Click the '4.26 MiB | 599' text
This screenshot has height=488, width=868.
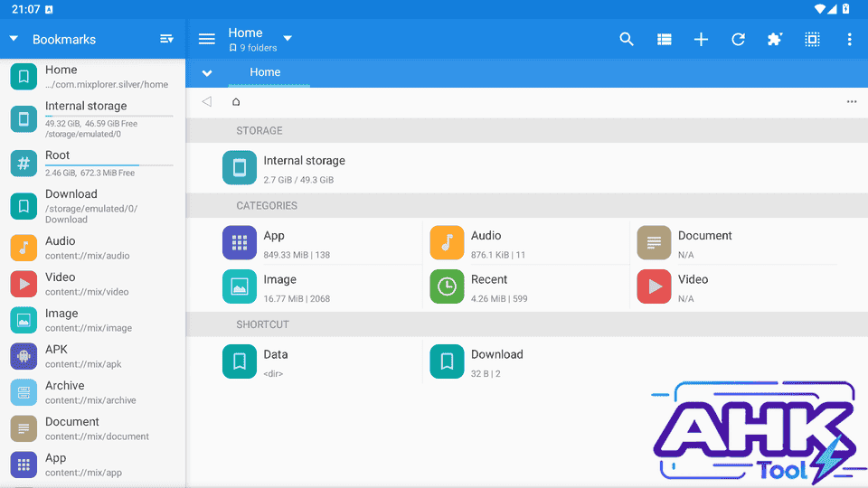coord(499,299)
